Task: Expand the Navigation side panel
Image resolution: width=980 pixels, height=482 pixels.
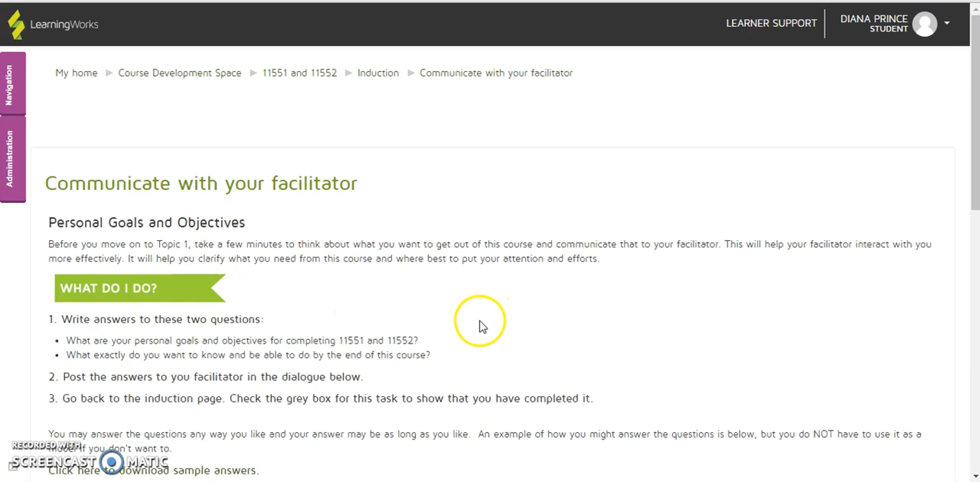Action: (13, 83)
